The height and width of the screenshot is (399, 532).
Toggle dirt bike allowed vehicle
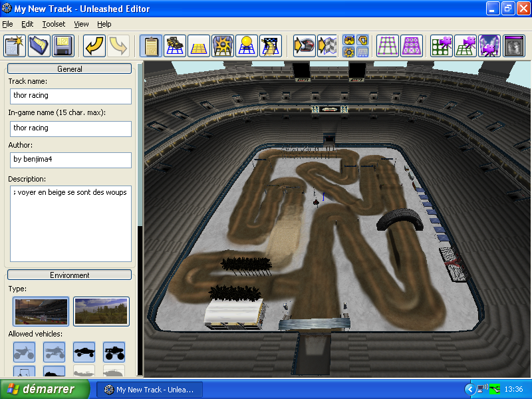(x=24, y=352)
